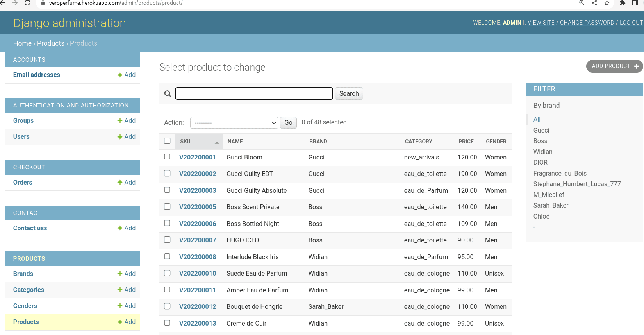
Task: Filter by Sarah_Baker brand
Action: pos(551,206)
